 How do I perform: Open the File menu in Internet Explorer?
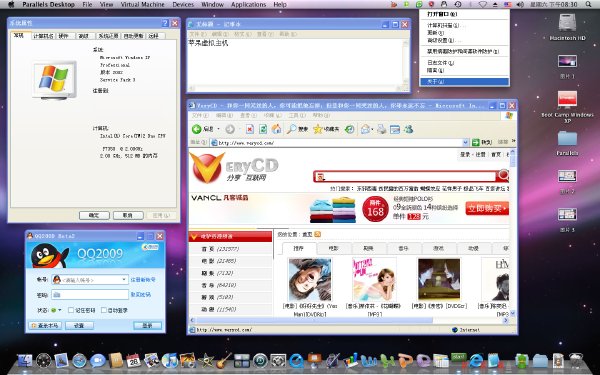pyautogui.click(x=200, y=115)
